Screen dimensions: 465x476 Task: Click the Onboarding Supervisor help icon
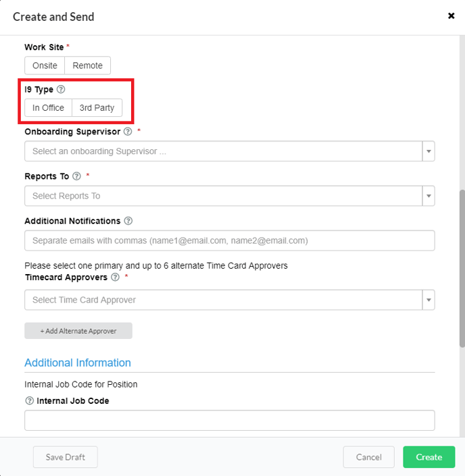(x=128, y=132)
